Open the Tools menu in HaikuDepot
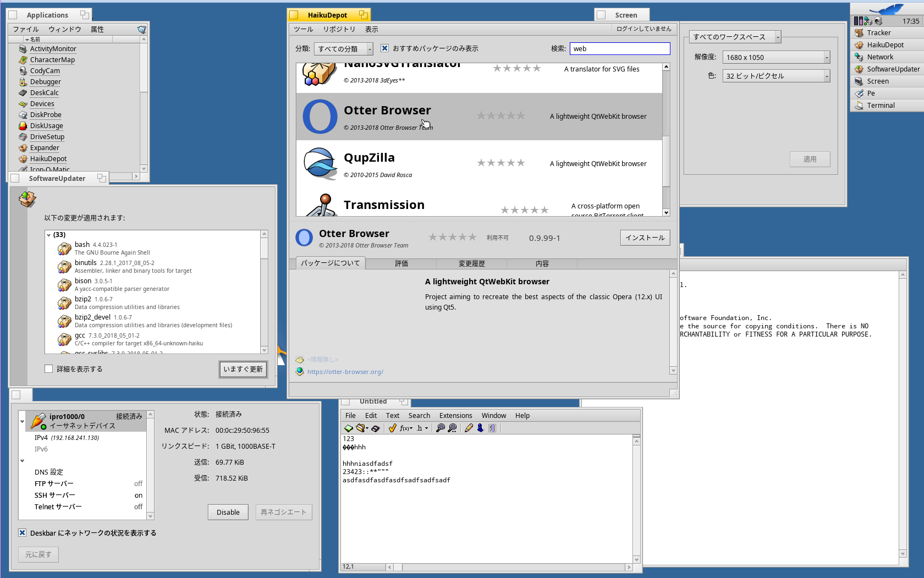Viewport: 924px width, 578px height. point(304,29)
